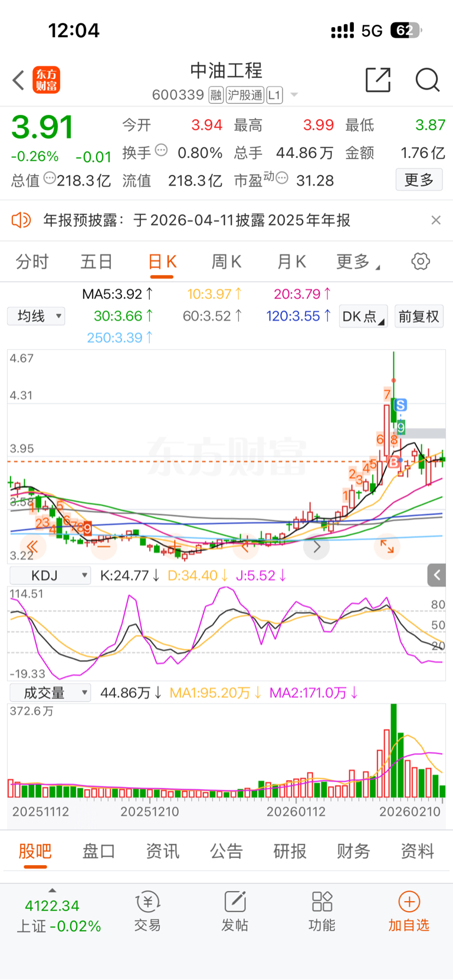
Task: Open the 成交量 indicator dropdown
Action: (50, 692)
